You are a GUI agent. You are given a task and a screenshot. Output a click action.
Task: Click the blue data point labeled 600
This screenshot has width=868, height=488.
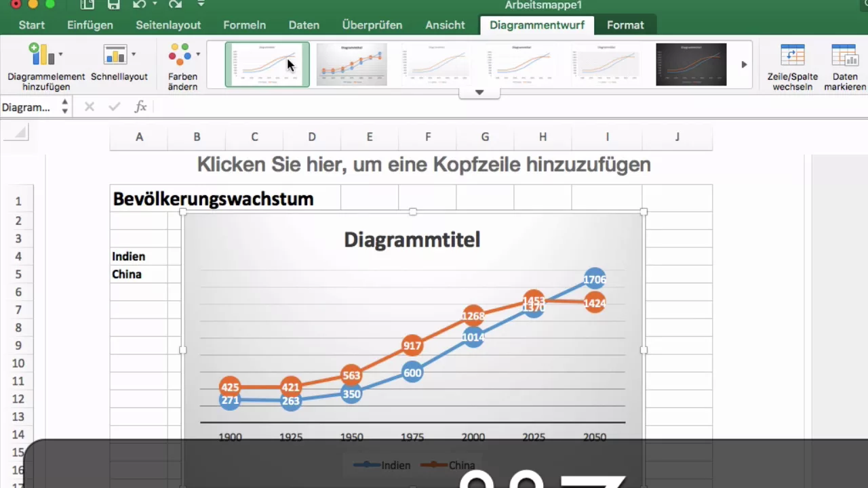pyautogui.click(x=412, y=372)
